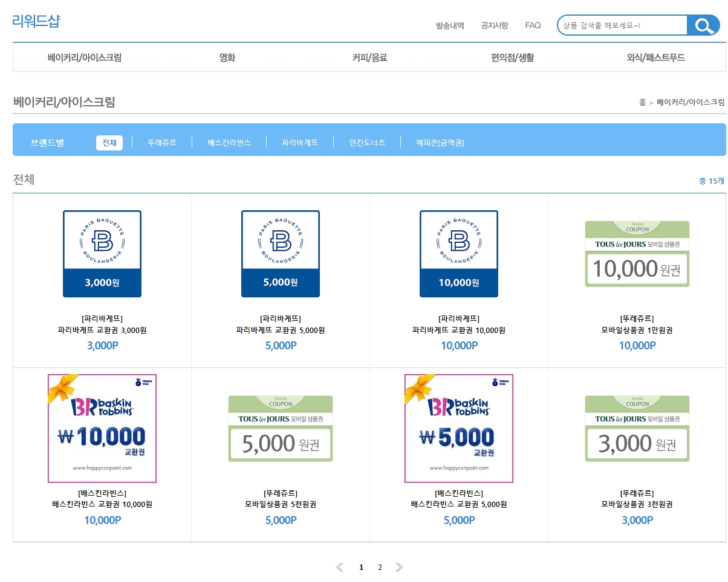
Task: Filter by 해피콘[금액권]
Action: point(440,143)
